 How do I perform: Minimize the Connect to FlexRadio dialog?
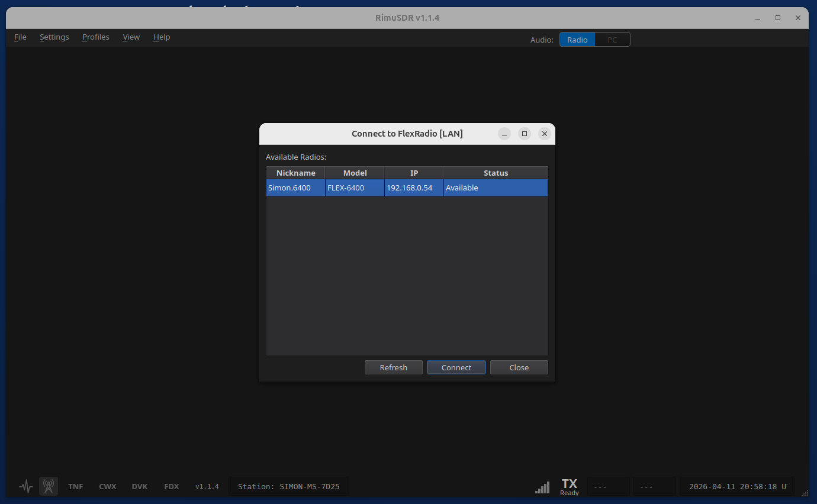[504, 134]
